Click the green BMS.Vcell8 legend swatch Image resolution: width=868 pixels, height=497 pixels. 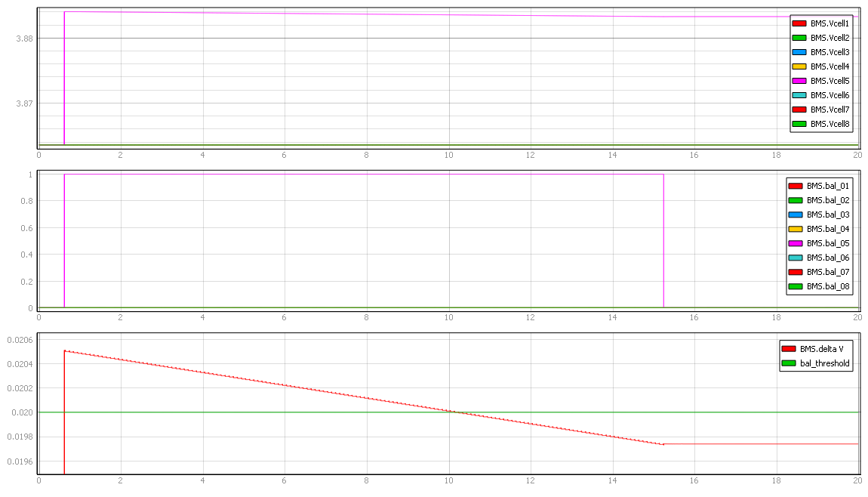coord(799,124)
